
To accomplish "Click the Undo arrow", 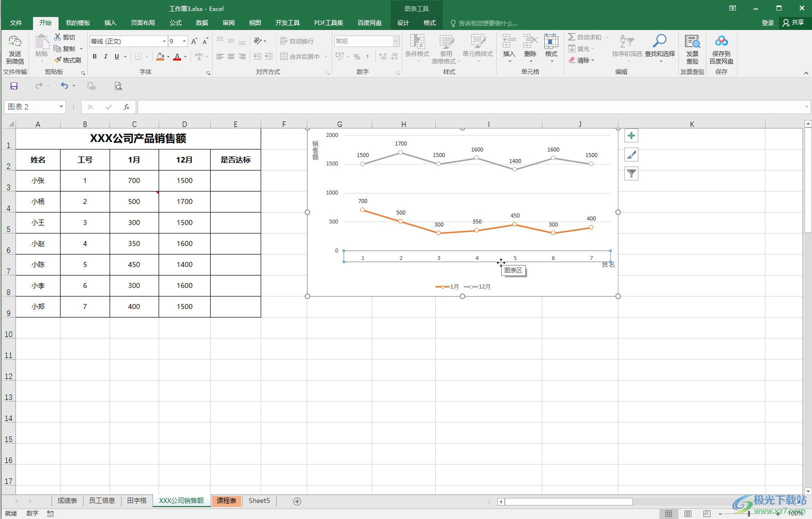I will point(65,86).
